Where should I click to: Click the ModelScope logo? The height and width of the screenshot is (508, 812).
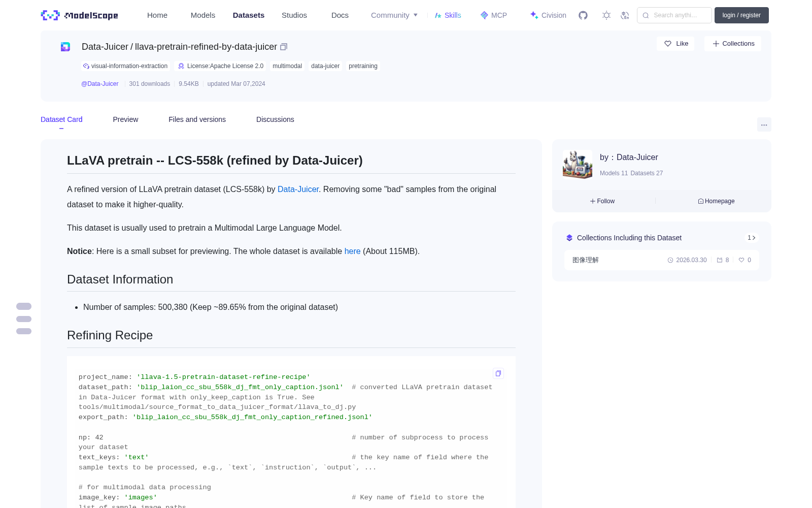coord(79,15)
